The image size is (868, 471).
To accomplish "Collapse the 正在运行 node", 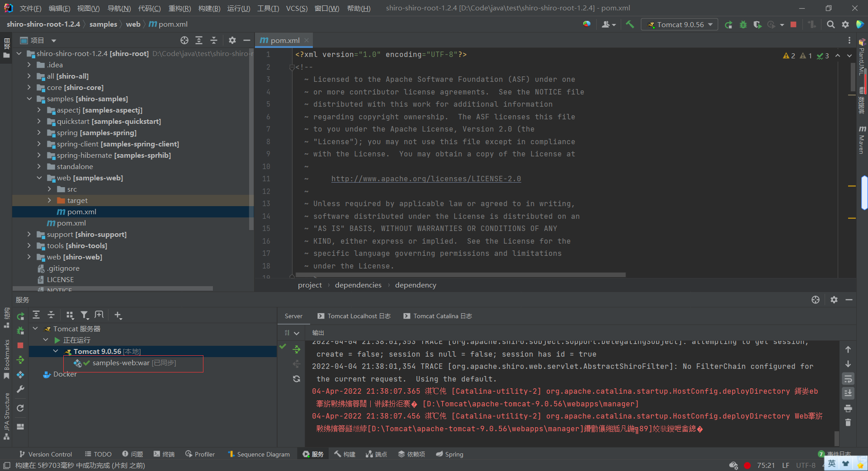I will coord(46,340).
